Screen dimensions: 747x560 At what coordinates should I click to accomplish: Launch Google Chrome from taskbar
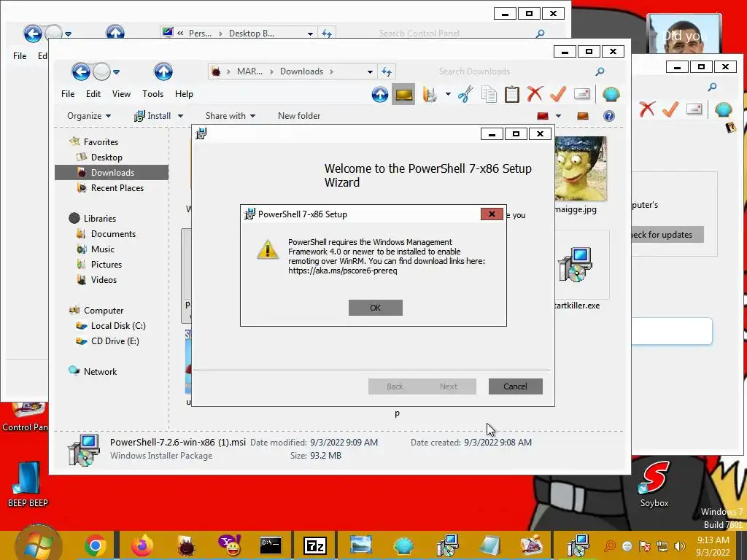point(96,545)
